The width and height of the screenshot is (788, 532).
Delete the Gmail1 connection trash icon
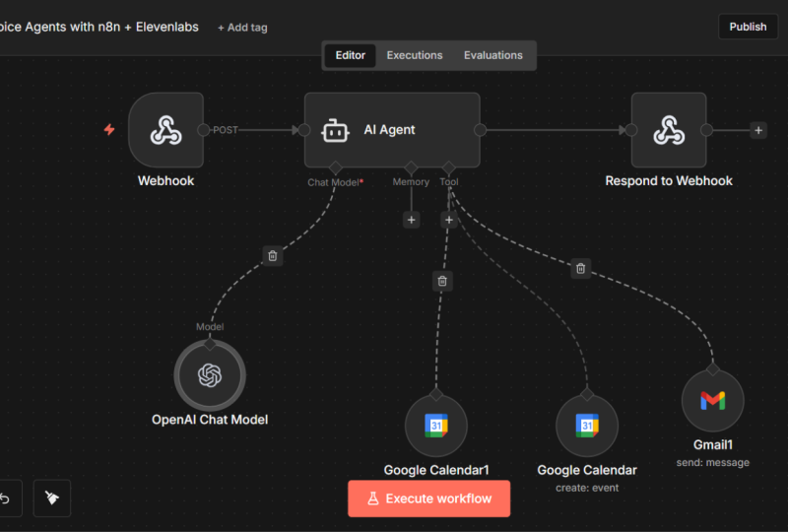coord(580,269)
